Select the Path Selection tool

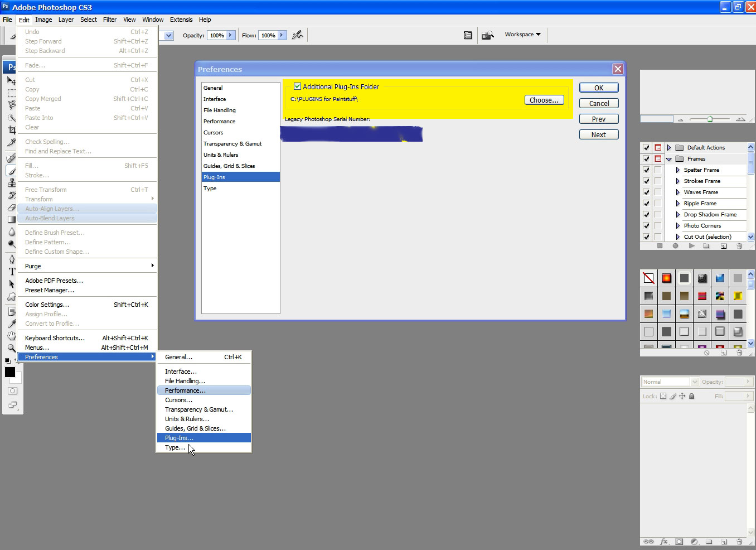pyautogui.click(x=11, y=283)
